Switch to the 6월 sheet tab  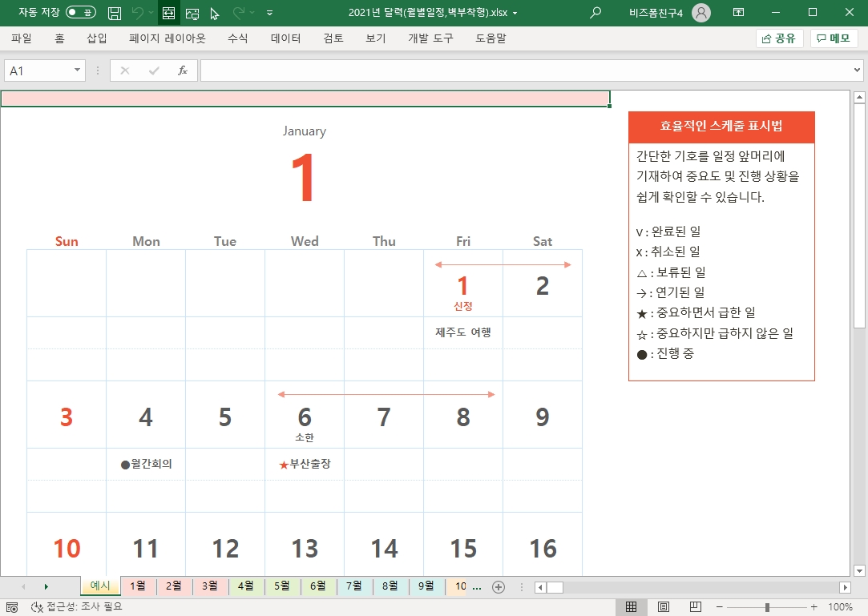[x=317, y=586]
